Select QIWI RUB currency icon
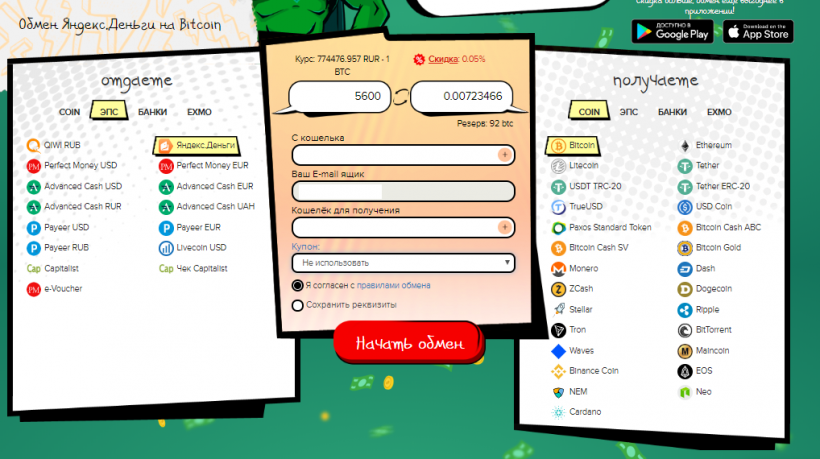Image resolution: width=820 pixels, height=459 pixels. [33, 145]
